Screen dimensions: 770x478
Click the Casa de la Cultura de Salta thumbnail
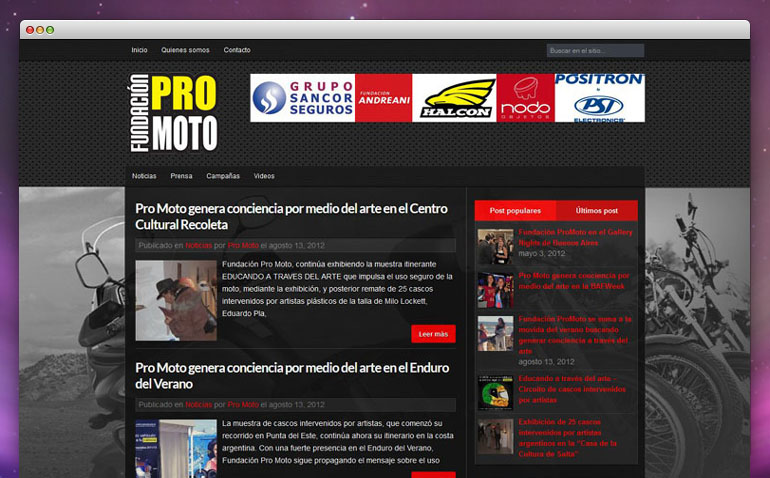click(x=495, y=436)
